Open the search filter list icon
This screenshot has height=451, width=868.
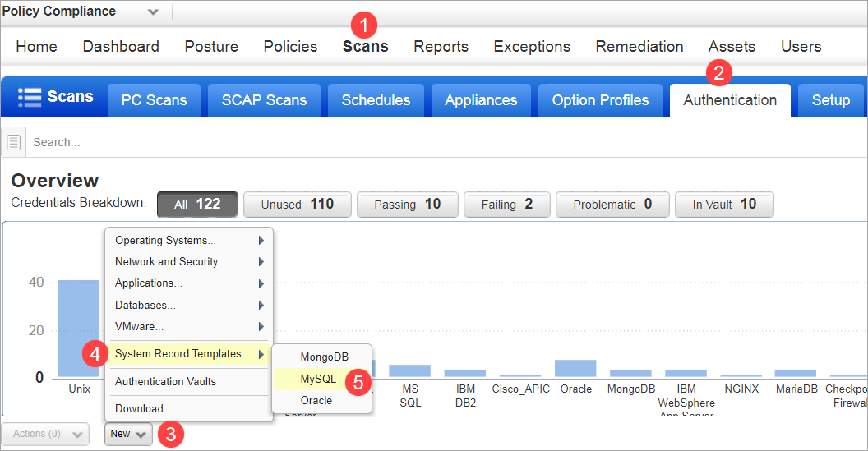(14, 142)
